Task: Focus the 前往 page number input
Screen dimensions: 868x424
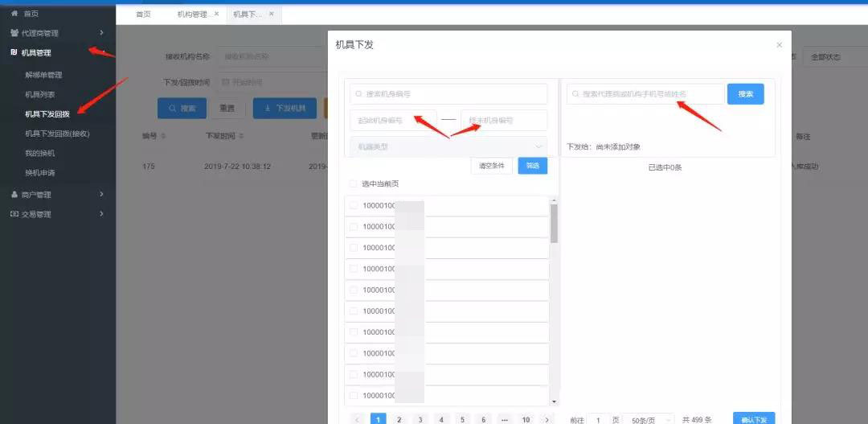Action: pos(599,420)
